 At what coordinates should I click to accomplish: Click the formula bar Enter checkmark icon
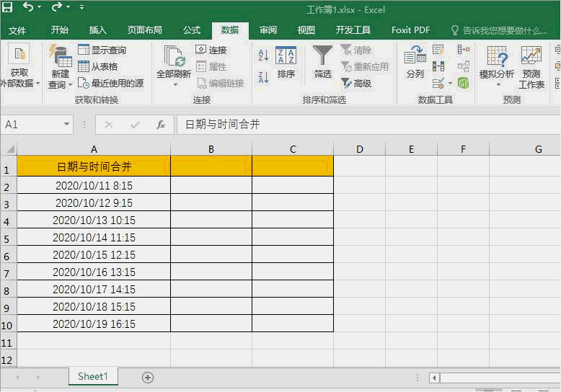click(x=135, y=125)
